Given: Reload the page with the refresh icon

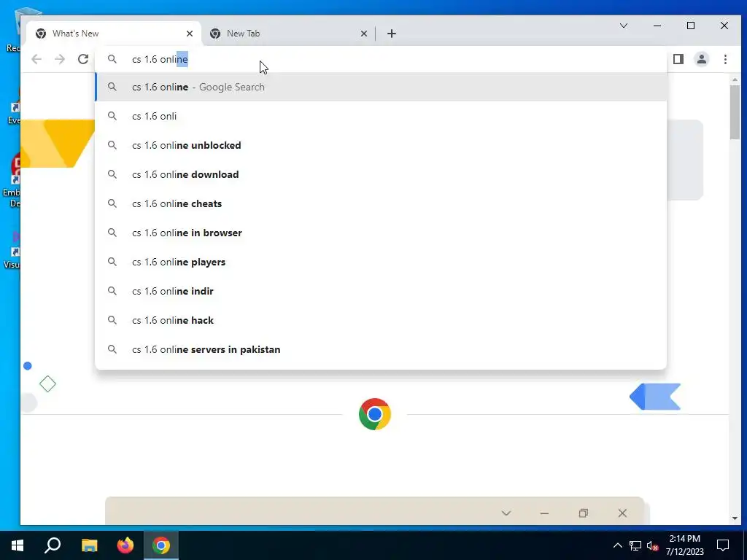Looking at the screenshot, I should coord(83,59).
